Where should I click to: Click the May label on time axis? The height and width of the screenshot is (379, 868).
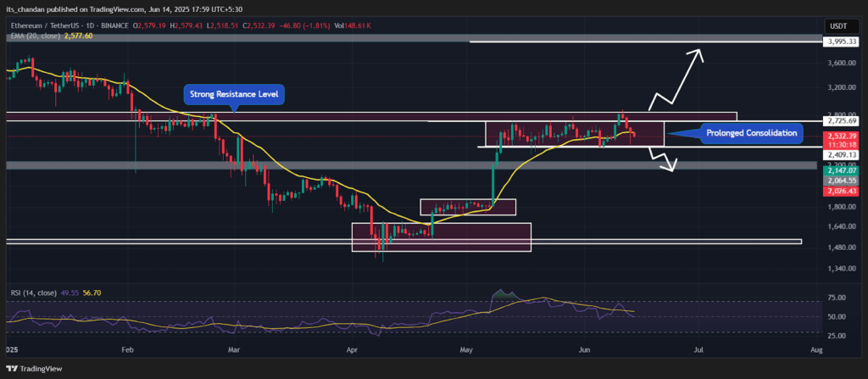click(466, 350)
